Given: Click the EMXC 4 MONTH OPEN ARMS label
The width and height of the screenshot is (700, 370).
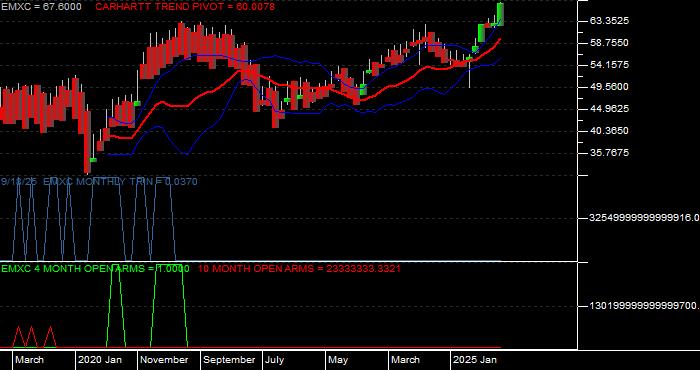Looking at the screenshot, I should pos(95,269).
